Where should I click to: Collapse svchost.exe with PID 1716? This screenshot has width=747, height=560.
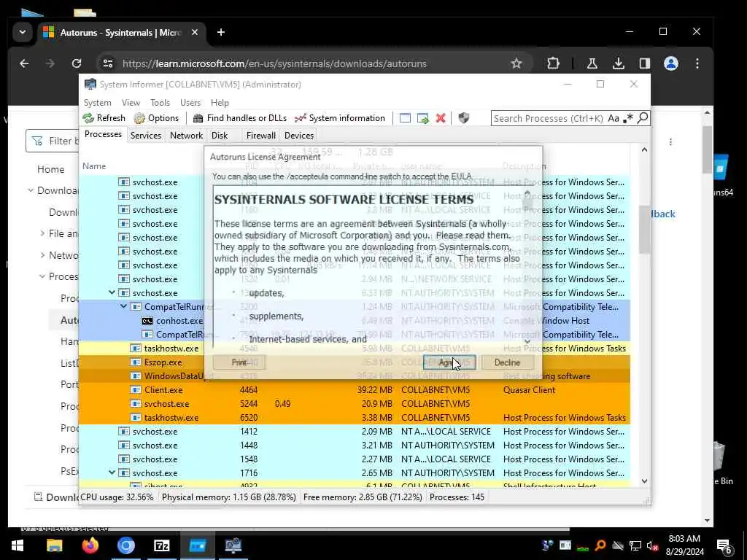pos(112,472)
